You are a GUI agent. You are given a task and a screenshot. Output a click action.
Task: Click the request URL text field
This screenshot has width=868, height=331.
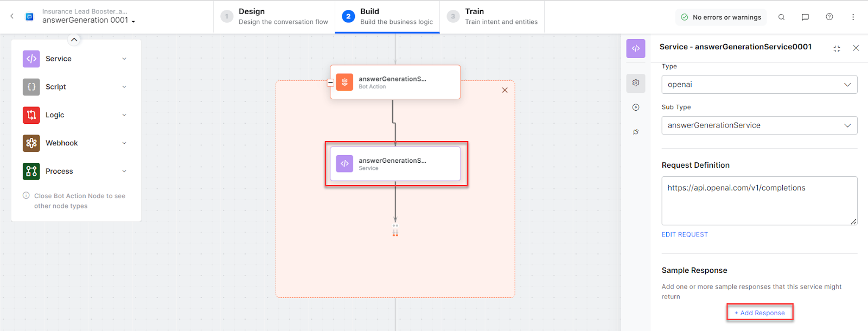click(x=759, y=201)
